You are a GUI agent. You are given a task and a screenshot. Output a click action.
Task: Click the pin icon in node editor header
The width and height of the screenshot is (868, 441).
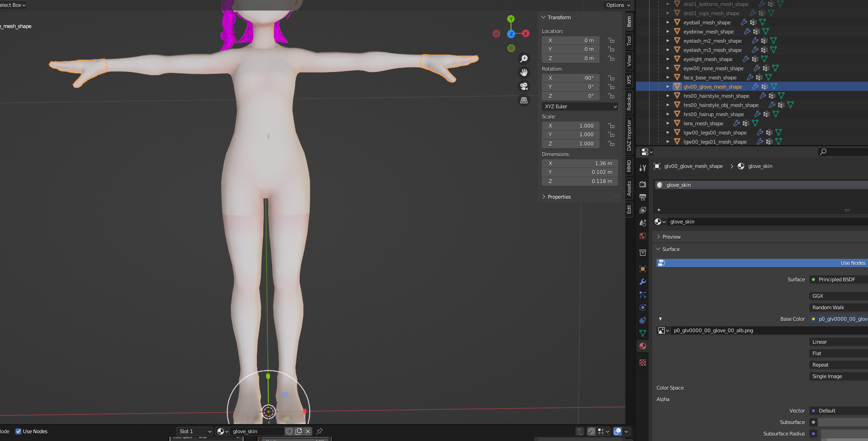pos(319,431)
